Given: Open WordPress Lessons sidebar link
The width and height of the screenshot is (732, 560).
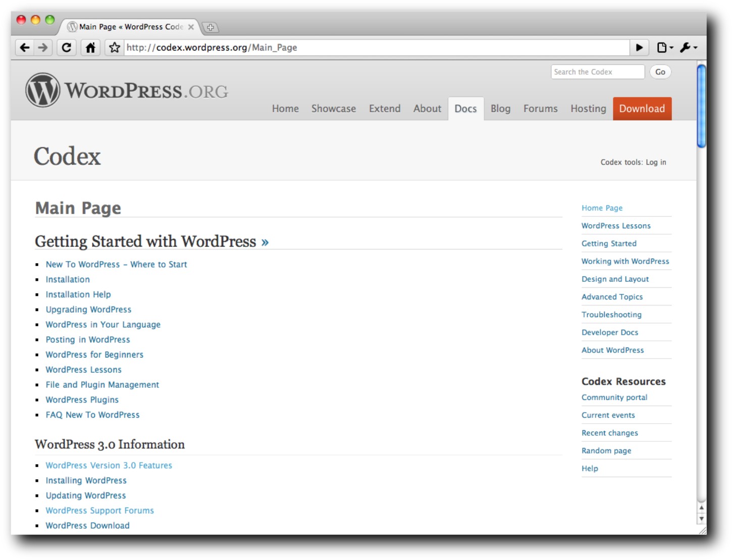Looking at the screenshot, I should point(616,226).
